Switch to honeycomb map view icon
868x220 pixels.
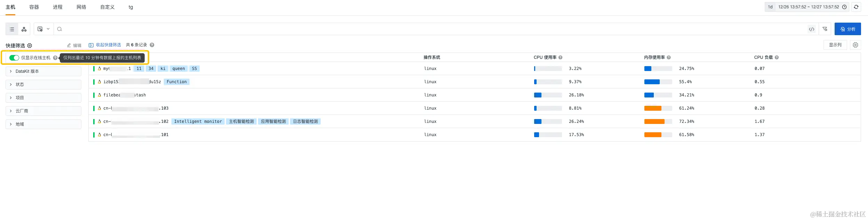[24, 29]
